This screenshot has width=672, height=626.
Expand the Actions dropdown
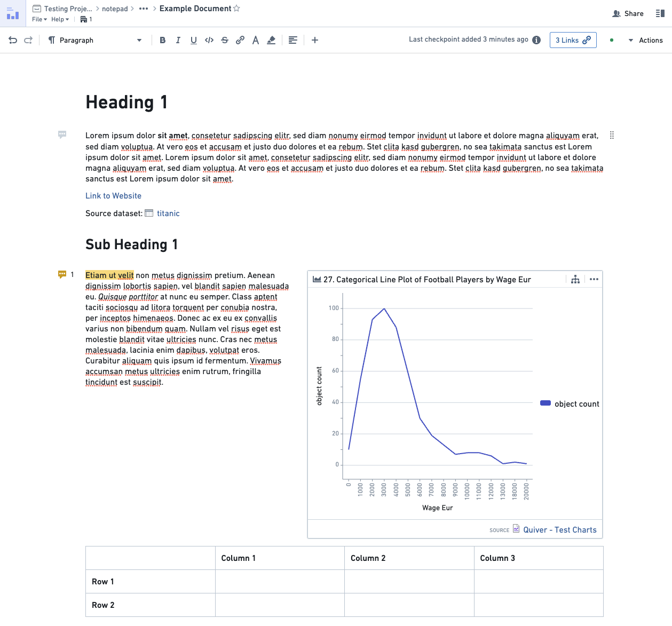tap(645, 40)
